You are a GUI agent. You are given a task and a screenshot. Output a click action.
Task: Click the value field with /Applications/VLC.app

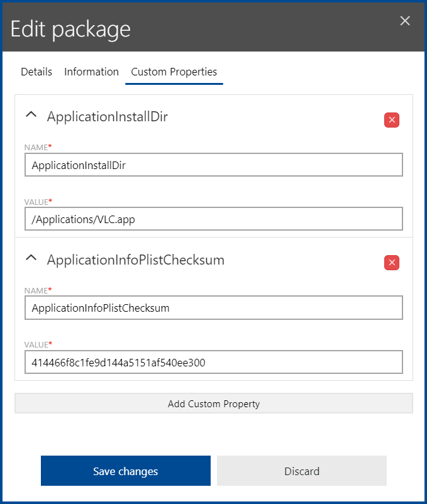click(213, 219)
